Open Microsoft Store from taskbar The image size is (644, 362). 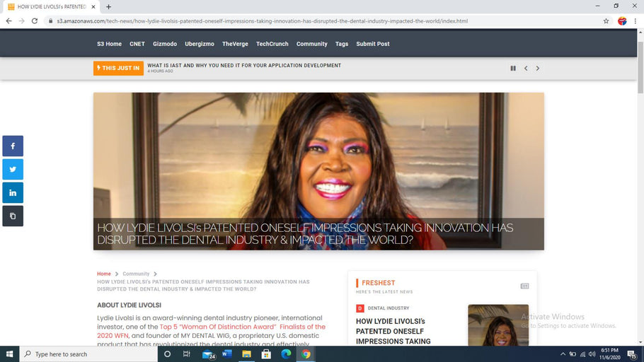pos(266,354)
